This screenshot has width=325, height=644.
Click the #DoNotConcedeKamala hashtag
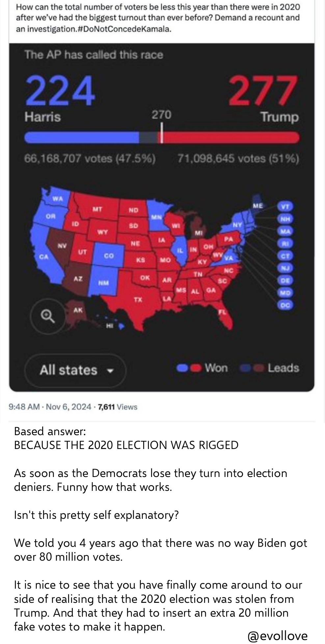point(123,29)
